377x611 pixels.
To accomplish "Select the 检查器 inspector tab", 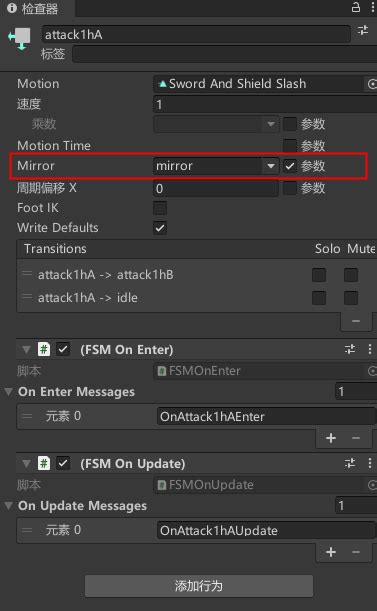I will pyautogui.click(x=33, y=8).
